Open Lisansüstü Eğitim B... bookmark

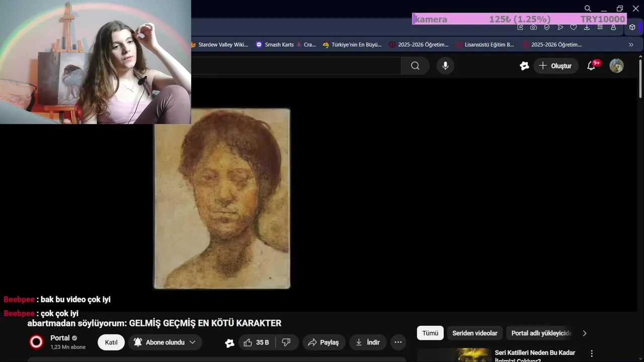pos(485,45)
